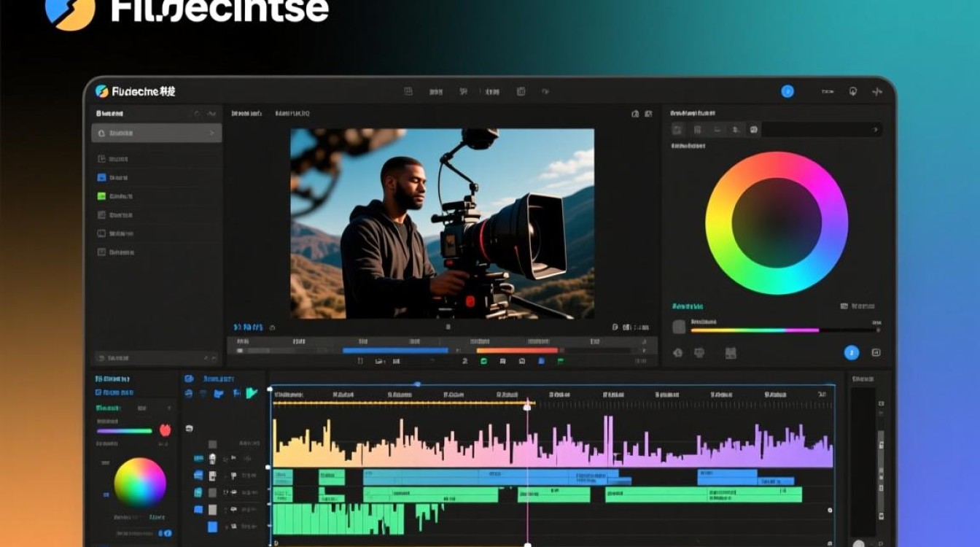This screenshot has width=980, height=547.
Task: Click the green arrow tool above timeline tracks
Action: coord(252,393)
